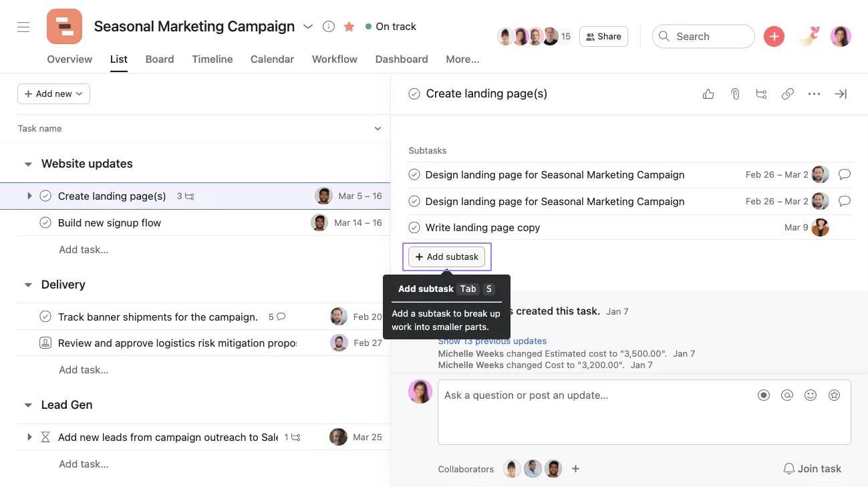Complete the Write landing page copy subtask

pyautogui.click(x=414, y=227)
